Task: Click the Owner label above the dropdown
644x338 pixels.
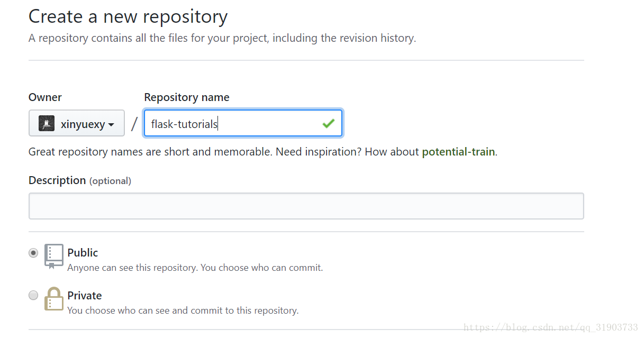Action: point(45,97)
